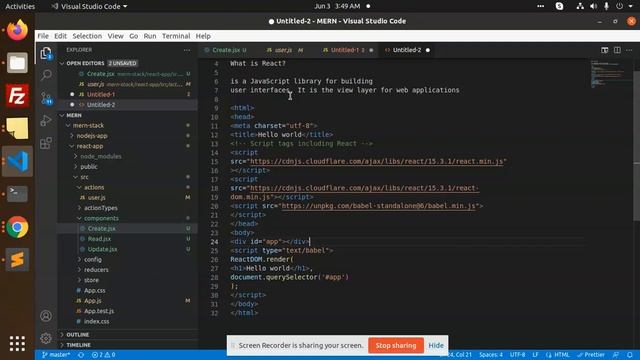Change UTF-8 encoding in status bar

[517, 355]
